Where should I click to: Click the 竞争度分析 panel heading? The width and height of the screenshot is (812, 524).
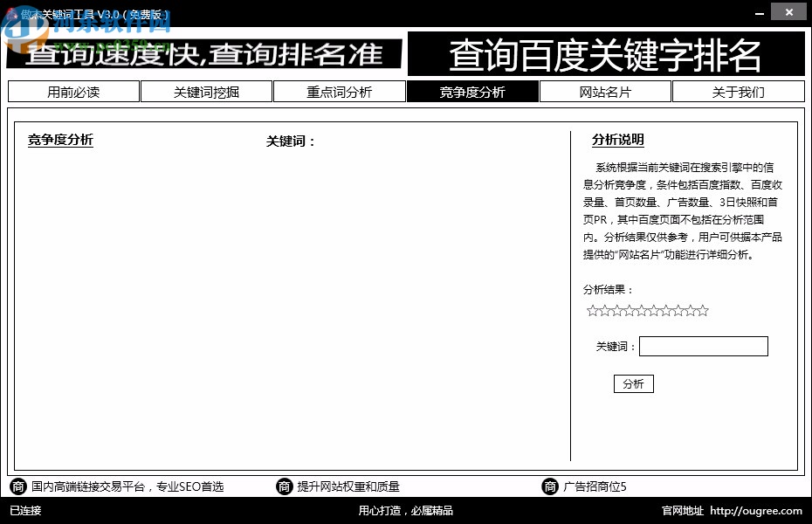(x=60, y=140)
